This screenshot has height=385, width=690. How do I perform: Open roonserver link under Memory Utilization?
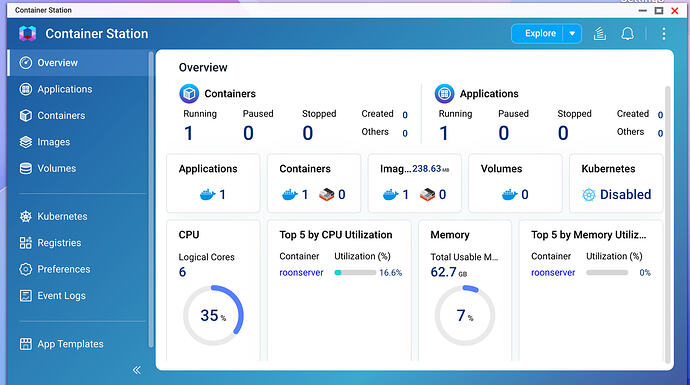553,273
